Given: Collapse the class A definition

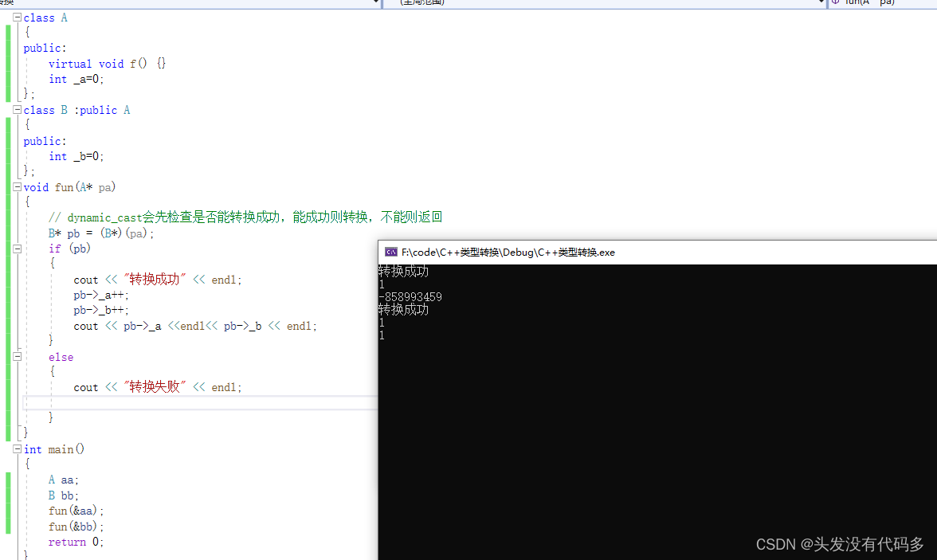Looking at the screenshot, I should click(18, 18).
